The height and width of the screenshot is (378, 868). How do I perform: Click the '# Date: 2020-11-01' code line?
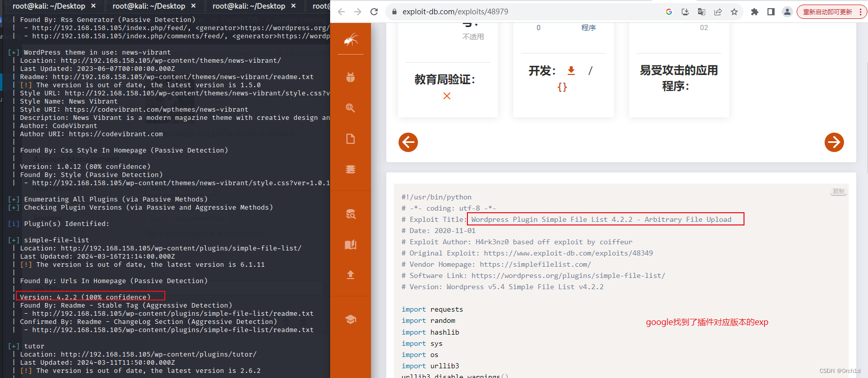click(438, 231)
